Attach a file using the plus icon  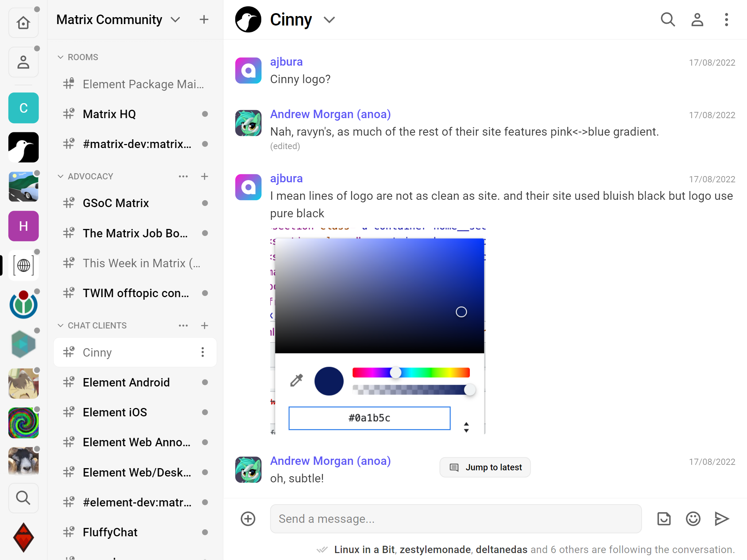(x=248, y=518)
